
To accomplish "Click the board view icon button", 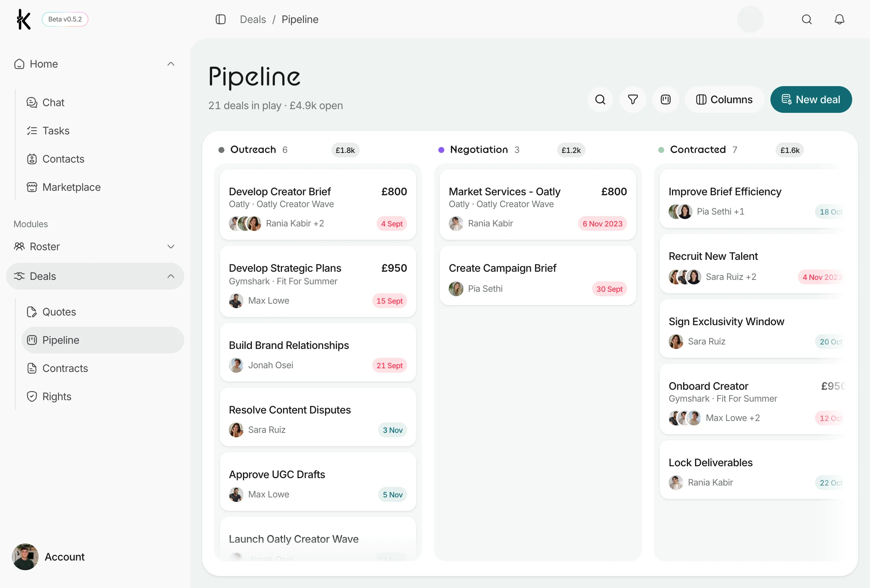I will click(665, 99).
